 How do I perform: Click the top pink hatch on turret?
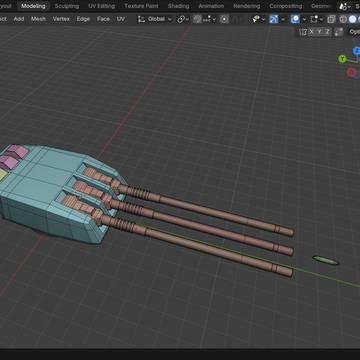(x=18, y=151)
